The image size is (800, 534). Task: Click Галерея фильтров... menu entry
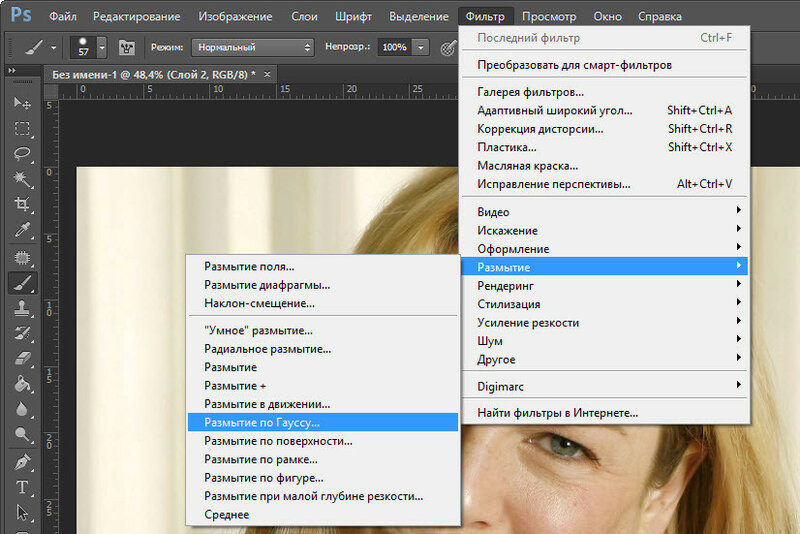[530, 92]
